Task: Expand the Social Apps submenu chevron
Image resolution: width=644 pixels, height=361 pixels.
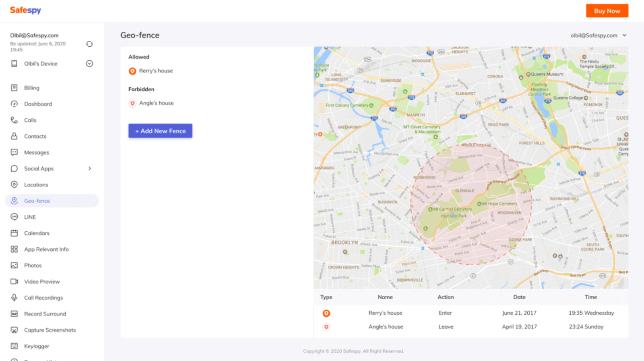Action: click(90, 168)
